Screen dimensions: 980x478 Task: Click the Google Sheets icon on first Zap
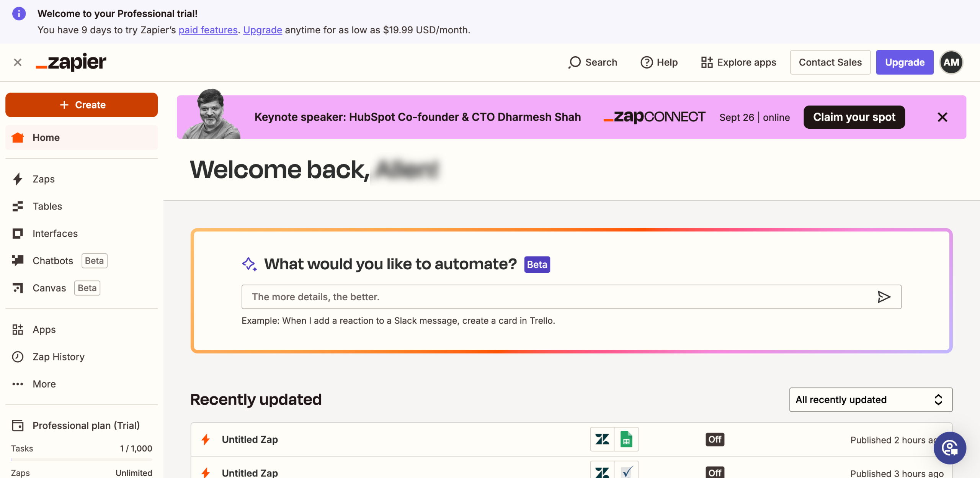pyautogui.click(x=626, y=439)
